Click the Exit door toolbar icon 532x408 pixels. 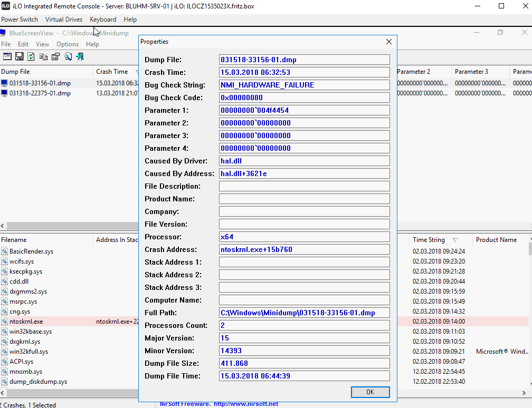point(80,56)
